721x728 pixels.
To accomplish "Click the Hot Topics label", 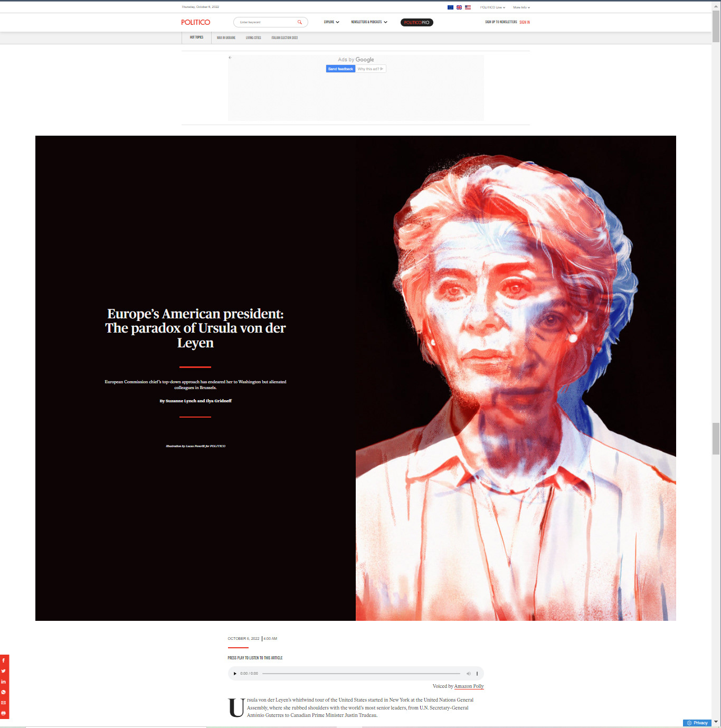I will pos(196,37).
